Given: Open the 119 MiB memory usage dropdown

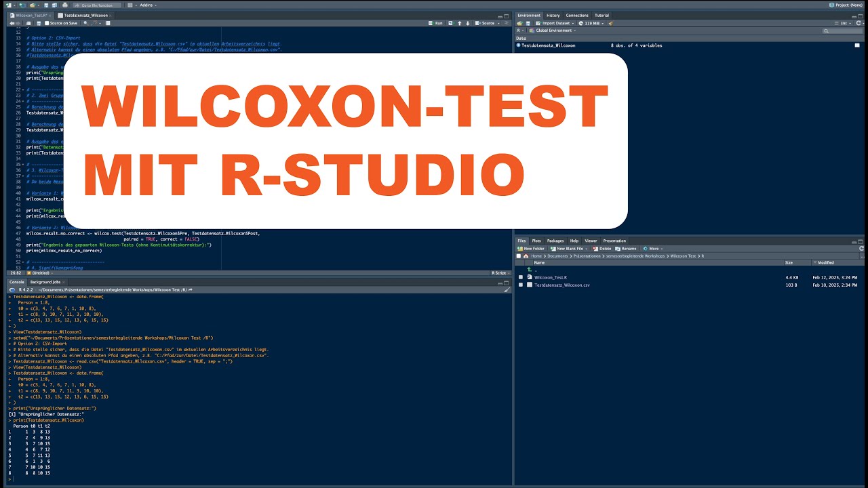Looking at the screenshot, I should click(x=591, y=23).
